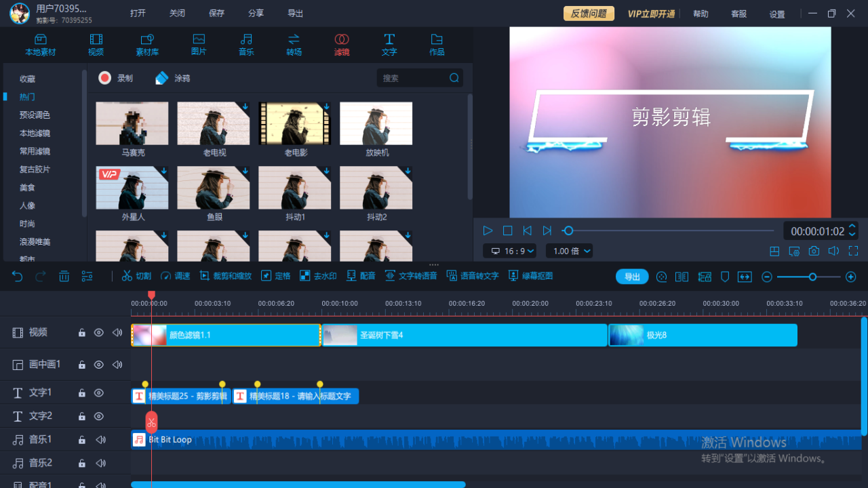Image resolution: width=868 pixels, height=488 pixels.
Task: Take a snapshot with the camera icon
Action: pos(814,251)
